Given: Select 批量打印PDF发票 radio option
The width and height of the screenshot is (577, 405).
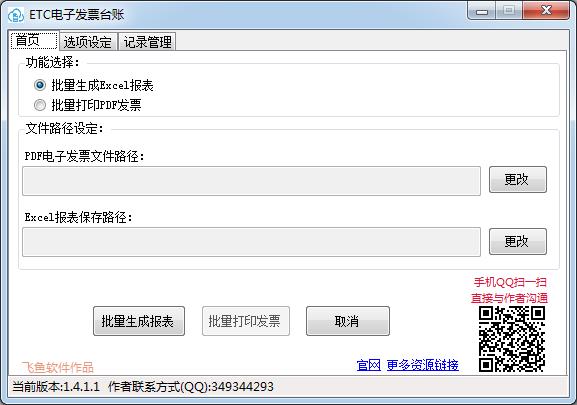Looking at the screenshot, I should 40,105.
